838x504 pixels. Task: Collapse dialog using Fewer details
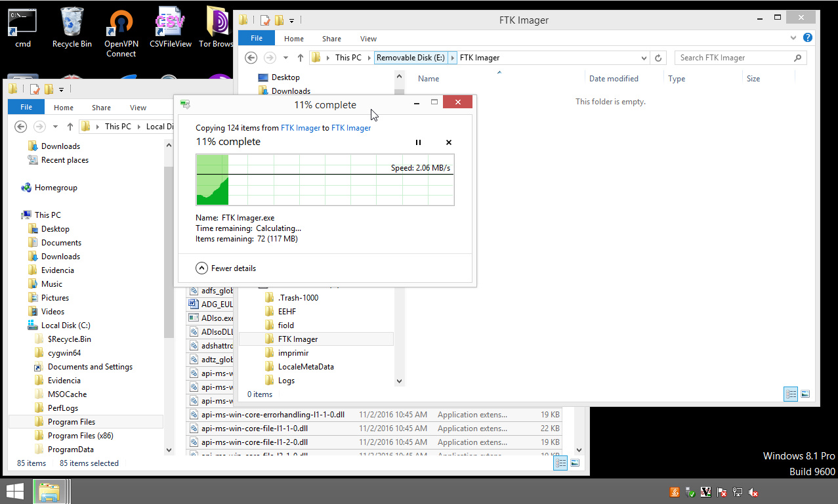[226, 268]
